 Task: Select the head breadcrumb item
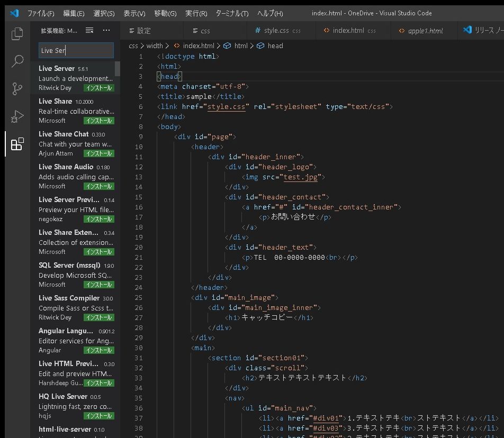(275, 46)
